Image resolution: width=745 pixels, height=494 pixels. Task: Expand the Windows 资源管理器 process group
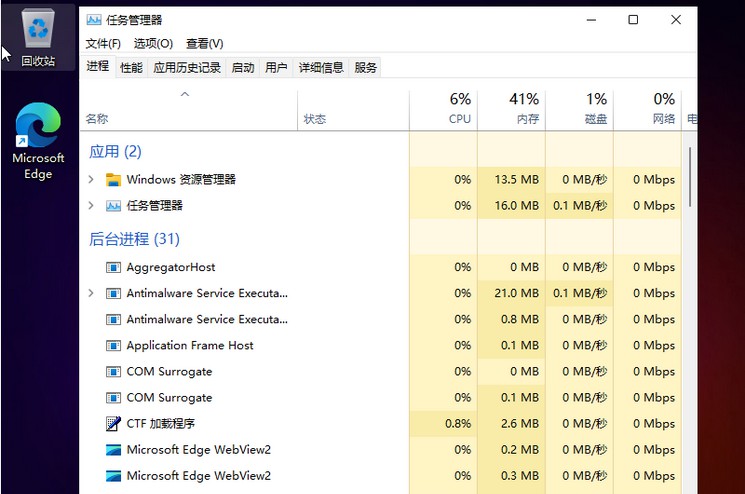coord(91,180)
